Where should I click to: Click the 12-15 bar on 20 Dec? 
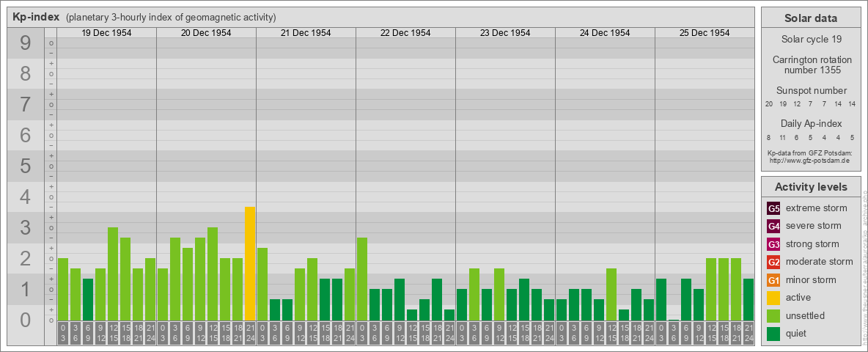tap(212, 274)
